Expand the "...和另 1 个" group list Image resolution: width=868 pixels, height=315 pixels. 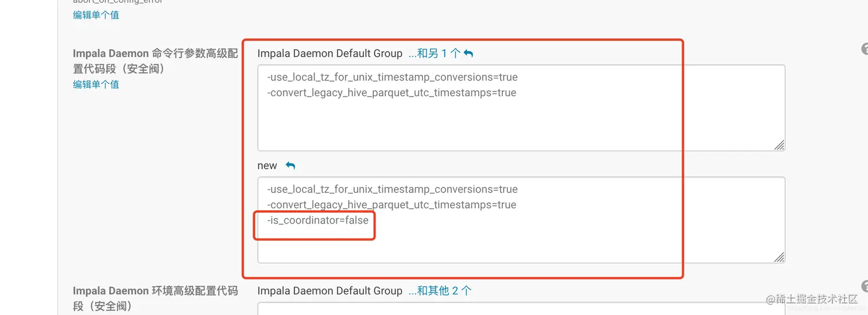[435, 53]
